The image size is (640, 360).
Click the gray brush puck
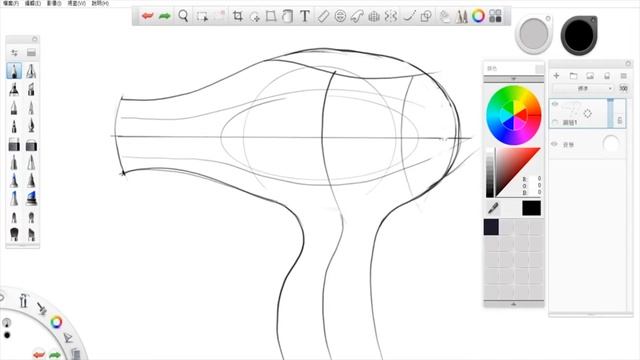533,34
